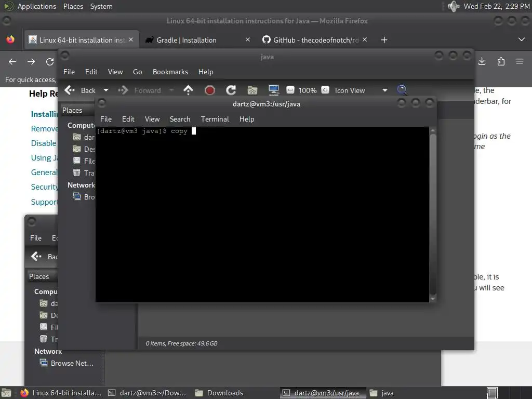Image resolution: width=532 pixels, height=399 pixels.
Task: Open Trash in java window sidebar
Action: [84, 172]
